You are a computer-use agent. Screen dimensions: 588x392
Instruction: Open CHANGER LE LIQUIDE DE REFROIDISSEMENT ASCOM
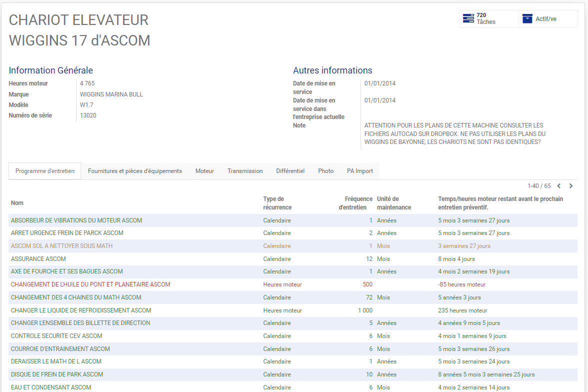click(81, 310)
